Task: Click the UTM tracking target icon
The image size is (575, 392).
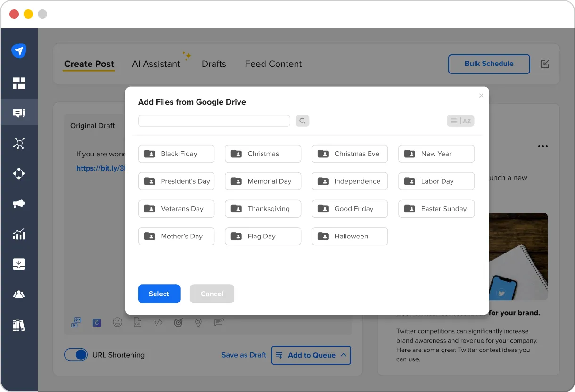Action: point(179,322)
